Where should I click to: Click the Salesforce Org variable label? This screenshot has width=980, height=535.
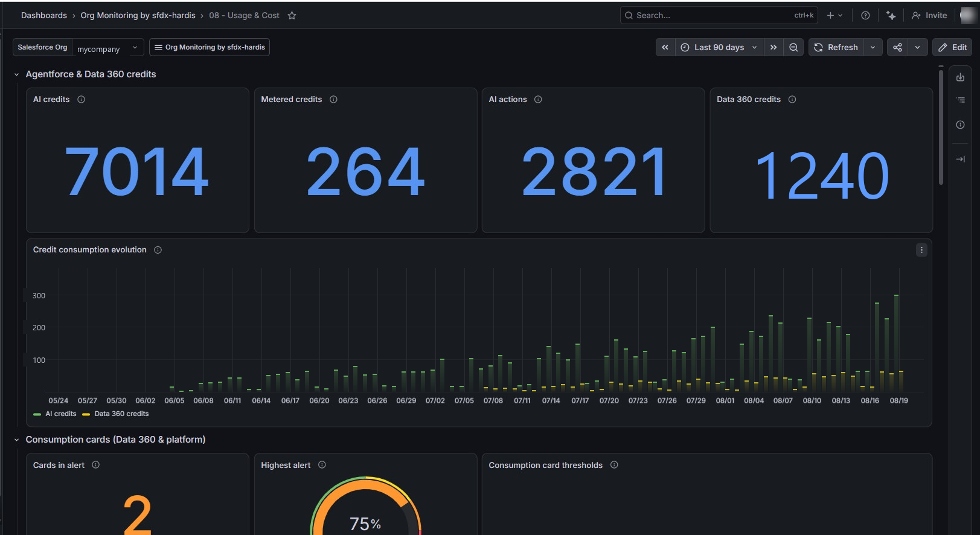coord(42,47)
